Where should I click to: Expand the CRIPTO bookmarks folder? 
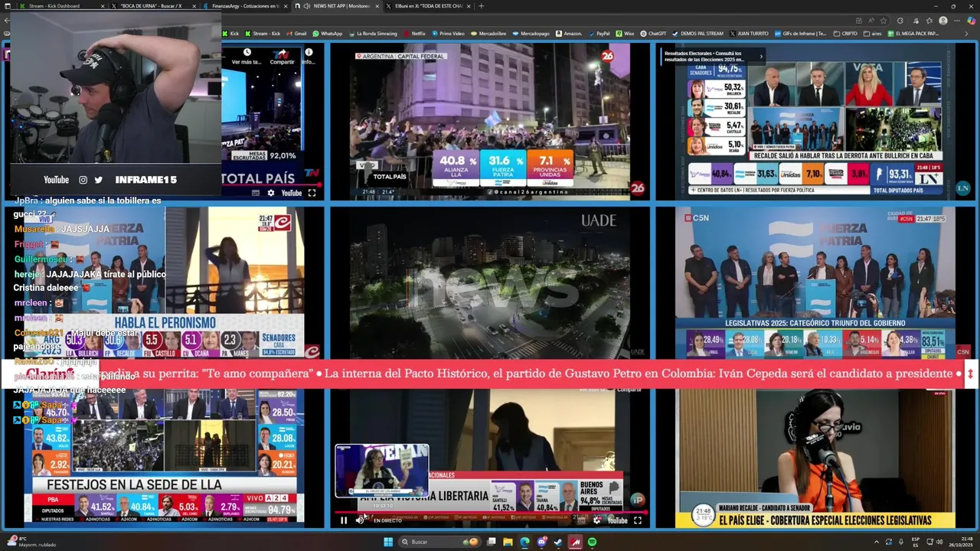pyautogui.click(x=844, y=34)
